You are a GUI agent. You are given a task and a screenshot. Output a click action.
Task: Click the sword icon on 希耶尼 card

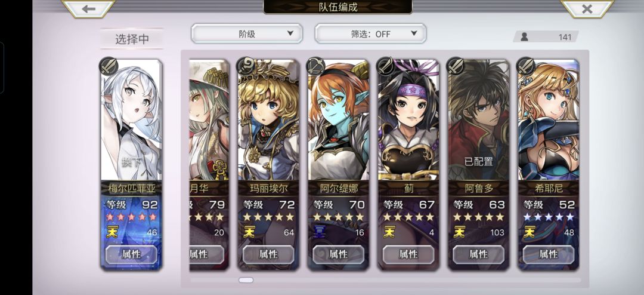525,66
